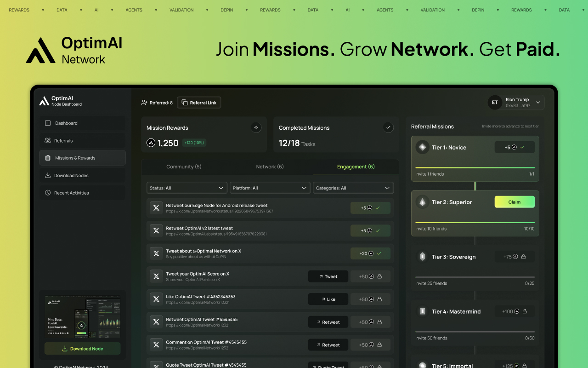Open the Elon Trump account dropdown

(516, 103)
